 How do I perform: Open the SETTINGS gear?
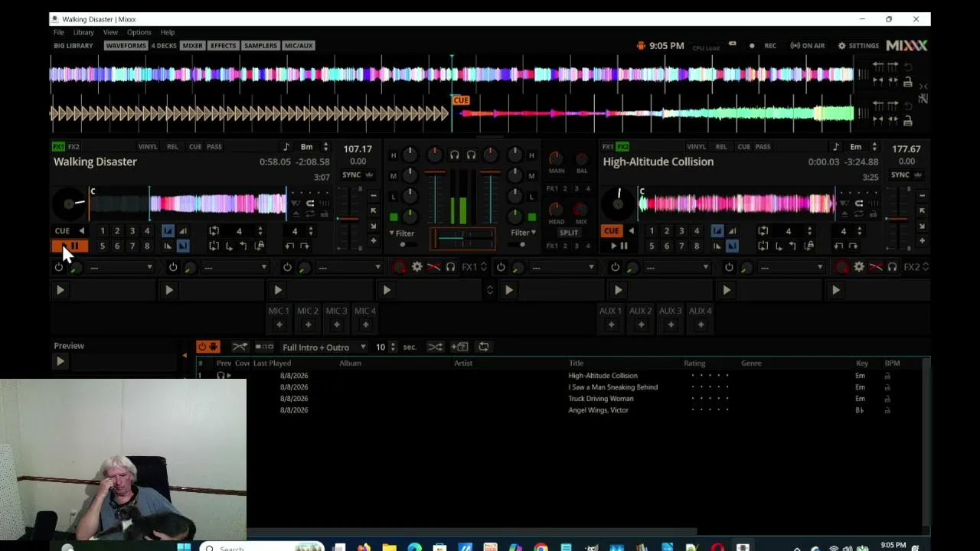click(x=858, y=46)
